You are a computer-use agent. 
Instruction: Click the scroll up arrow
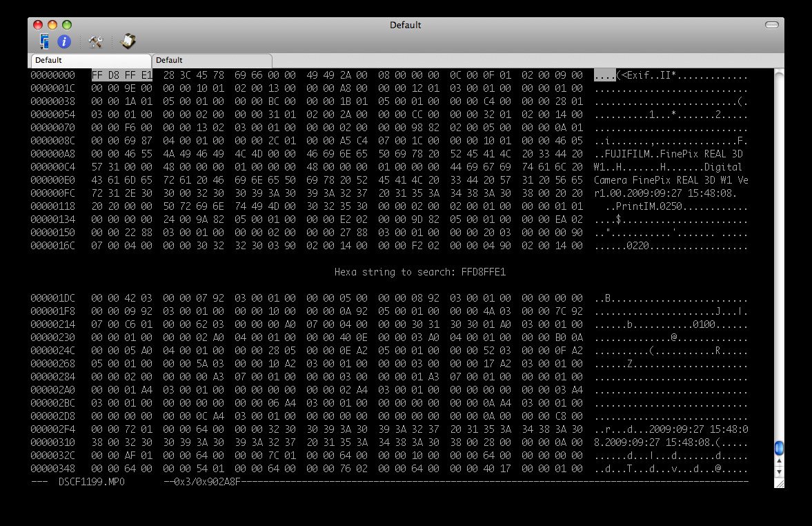779,460
